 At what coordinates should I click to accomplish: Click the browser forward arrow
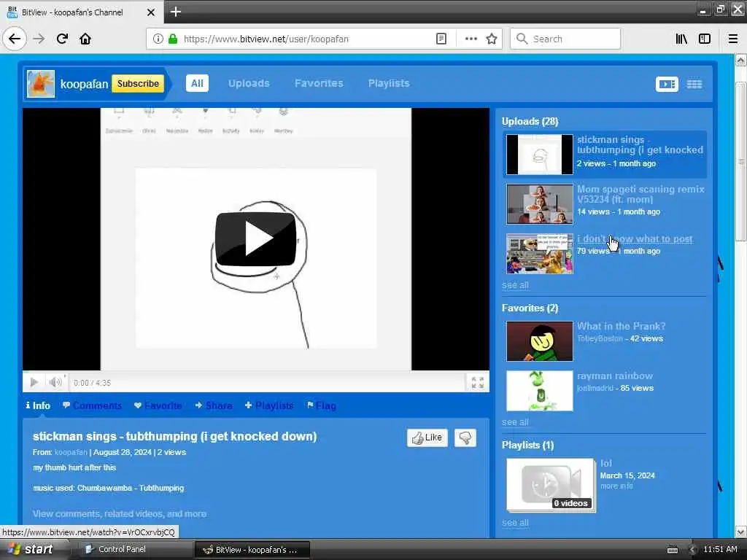coord(39,39)
